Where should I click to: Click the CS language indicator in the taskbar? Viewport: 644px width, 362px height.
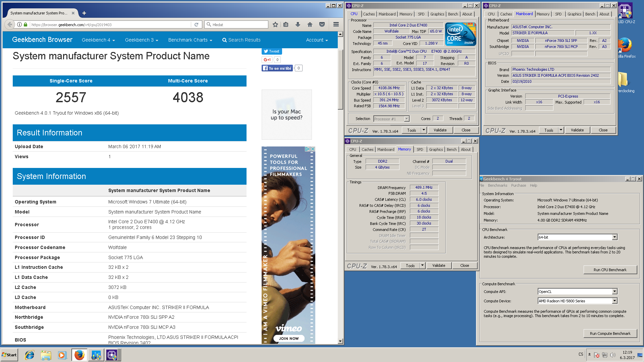click(x=581, y=354)
